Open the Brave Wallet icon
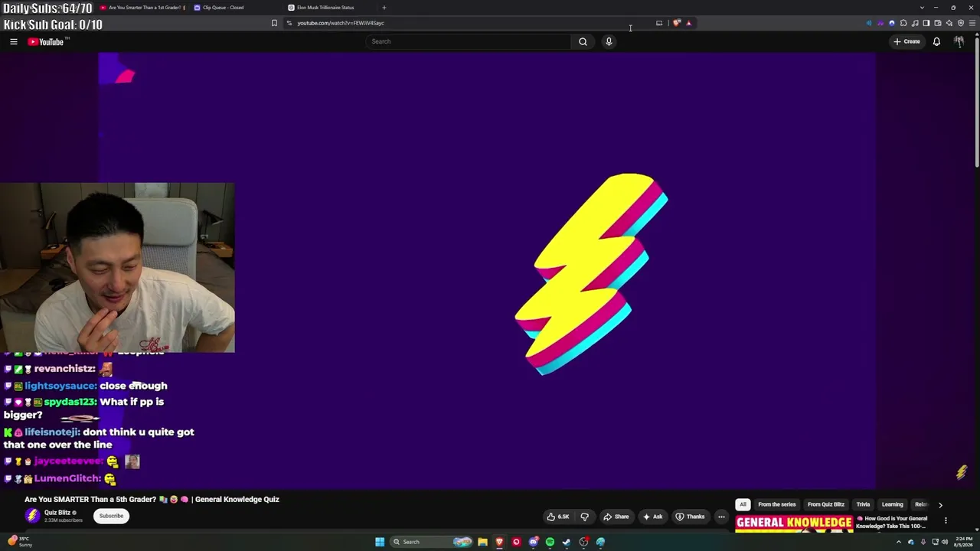This screenshot has height=551, width=980. point(938,23)
